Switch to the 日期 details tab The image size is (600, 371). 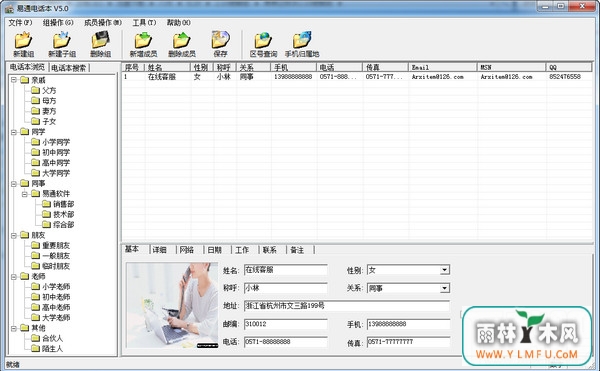point(215,250)
